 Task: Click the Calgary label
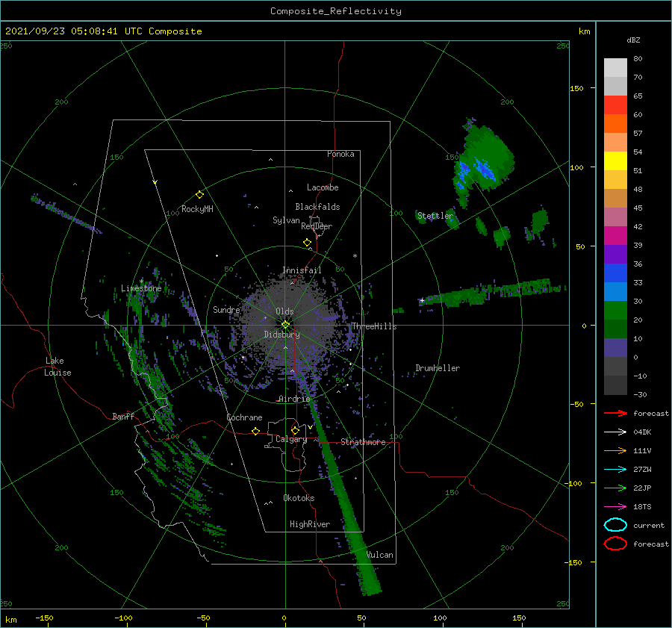291,439
